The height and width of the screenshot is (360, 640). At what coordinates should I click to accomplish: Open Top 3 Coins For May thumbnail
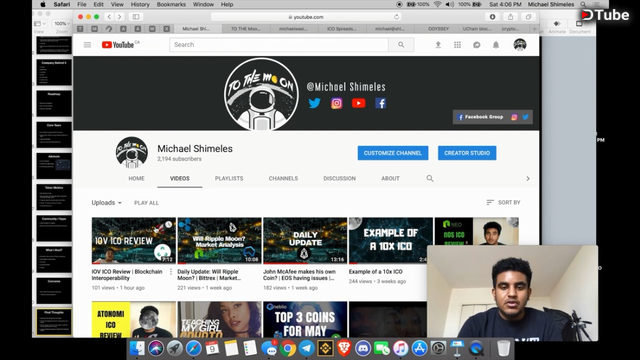[x=305, y=320]
